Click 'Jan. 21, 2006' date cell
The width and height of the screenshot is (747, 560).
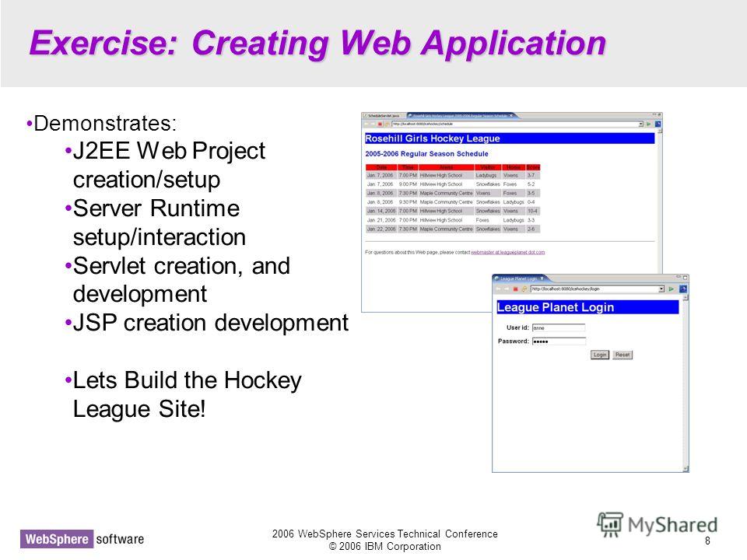click(381, 220)
